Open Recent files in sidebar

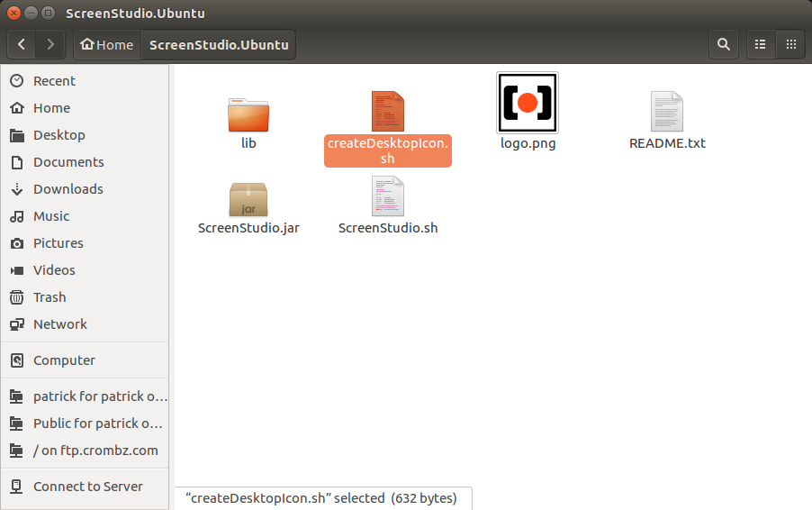[54, 81]
